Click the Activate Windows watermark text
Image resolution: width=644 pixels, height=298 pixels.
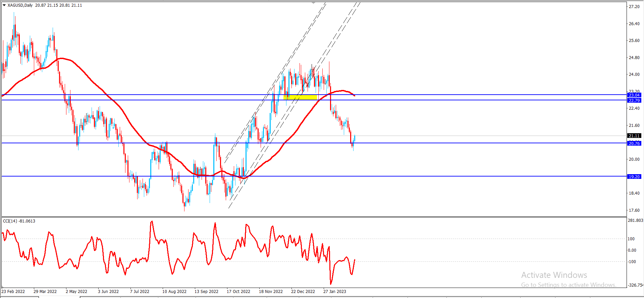(x=554, y=275)
